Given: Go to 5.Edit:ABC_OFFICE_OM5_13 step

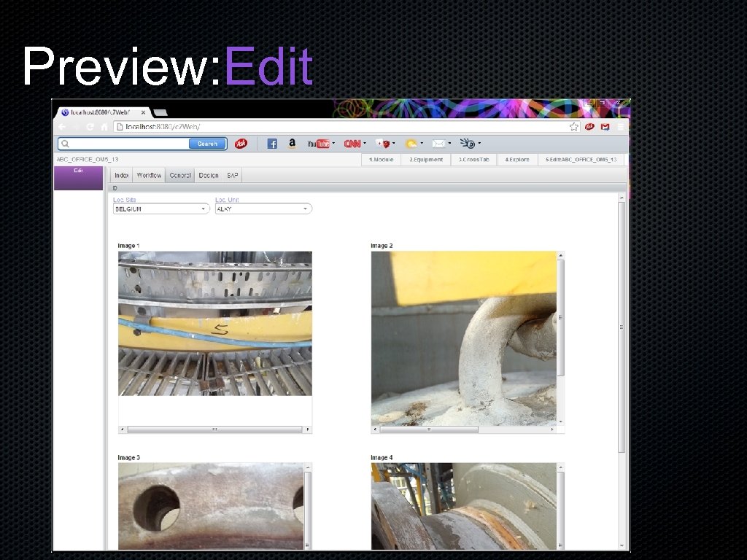Looking at the screenshot, I should pyautogui.click(x=581, y=160).
